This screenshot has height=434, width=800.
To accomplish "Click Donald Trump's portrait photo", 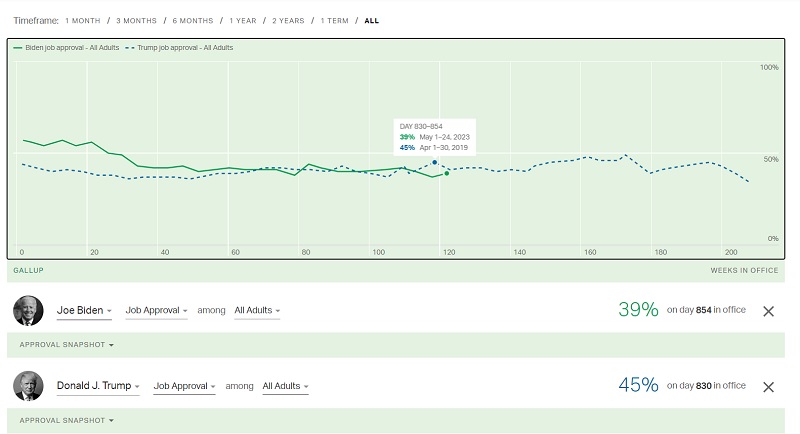I will coord(28,386).
